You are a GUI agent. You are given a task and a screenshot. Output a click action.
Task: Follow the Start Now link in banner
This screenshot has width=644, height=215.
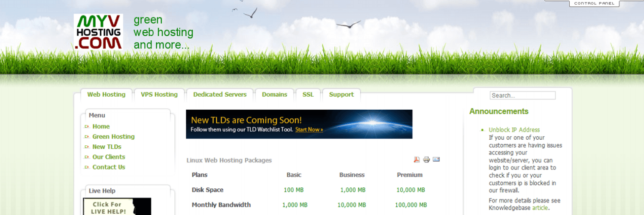pos(309,129)
